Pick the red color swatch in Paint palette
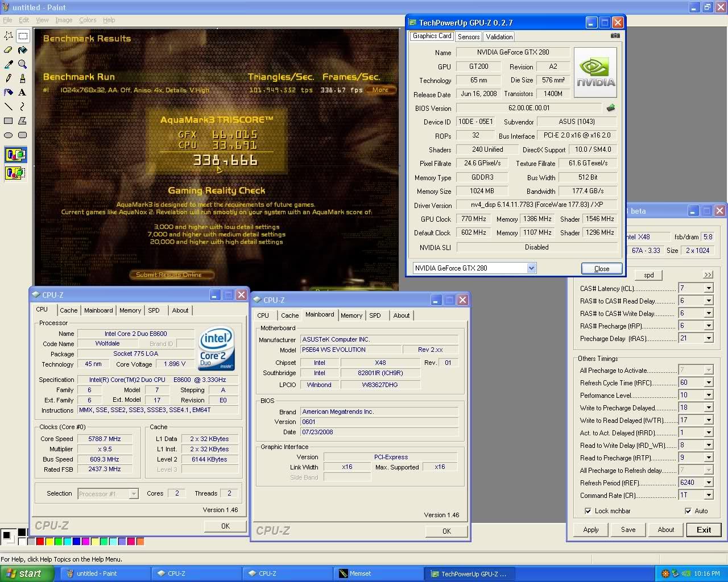 [40, 542]
